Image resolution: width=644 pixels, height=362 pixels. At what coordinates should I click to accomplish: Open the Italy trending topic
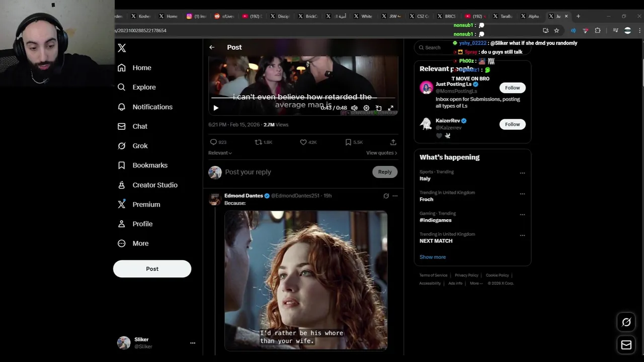coord(425,178)
